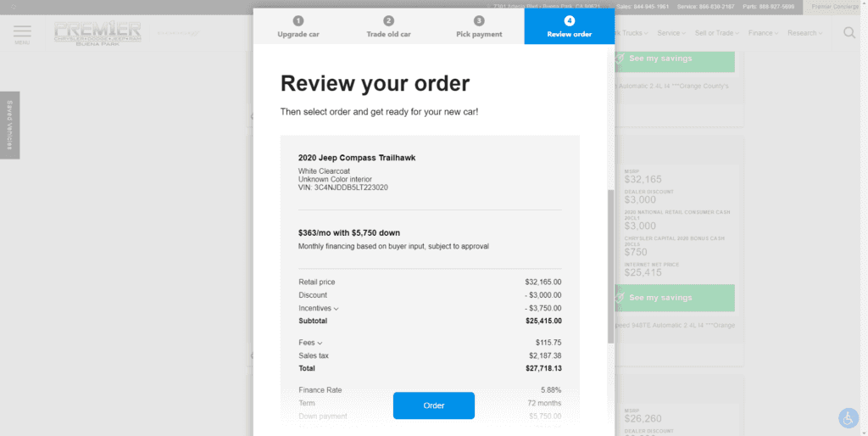The width and height of the screenshot is (868, 436).
Task: Click the dealership address link
Action: tap(545, 7)
